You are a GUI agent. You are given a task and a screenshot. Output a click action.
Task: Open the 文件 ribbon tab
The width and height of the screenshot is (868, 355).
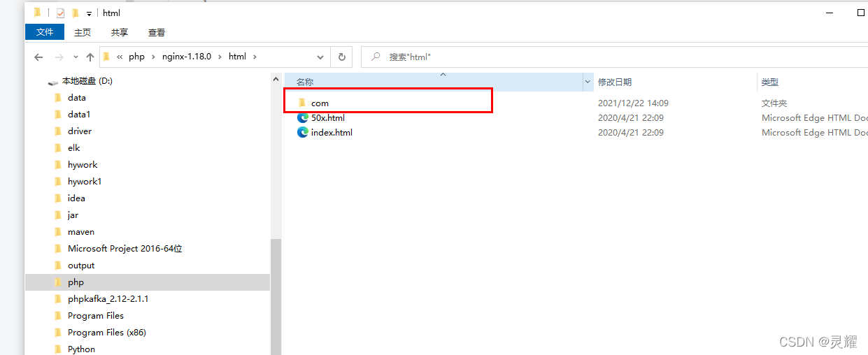[x=45, y=32]
